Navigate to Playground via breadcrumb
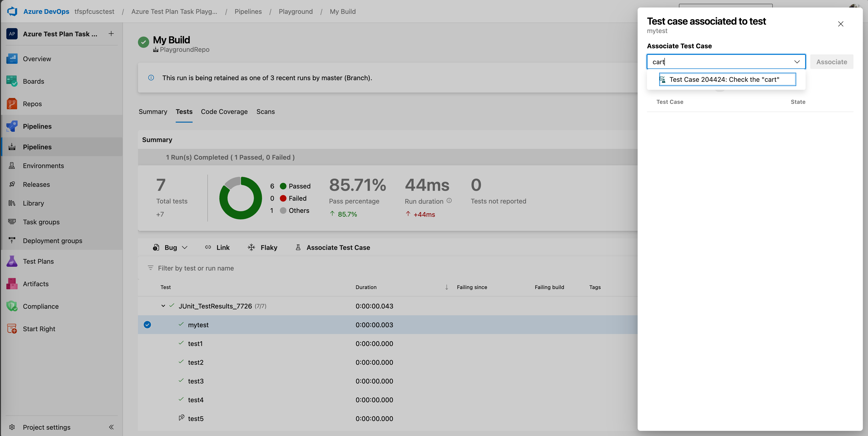This screenshot has height=436, width=868. tap(296, 11)
